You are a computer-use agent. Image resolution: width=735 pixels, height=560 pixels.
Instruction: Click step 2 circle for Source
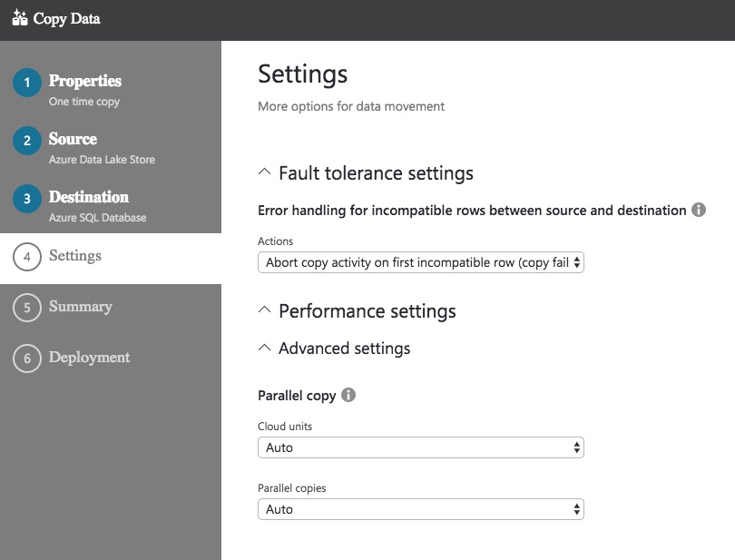pos(27,141)
